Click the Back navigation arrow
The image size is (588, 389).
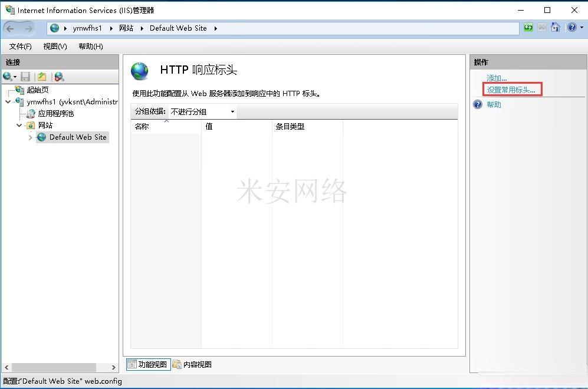coord(11,28)
